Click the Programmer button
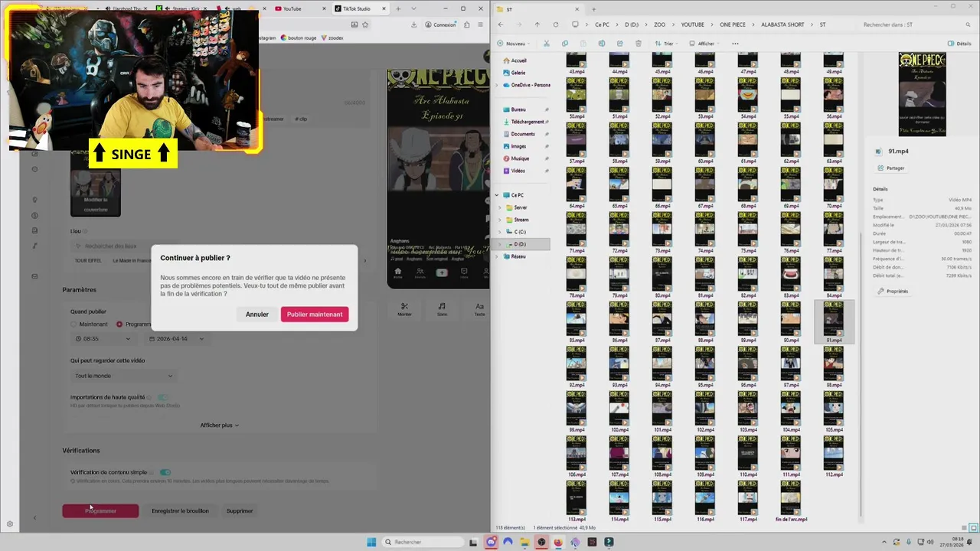 coord(100,510)
